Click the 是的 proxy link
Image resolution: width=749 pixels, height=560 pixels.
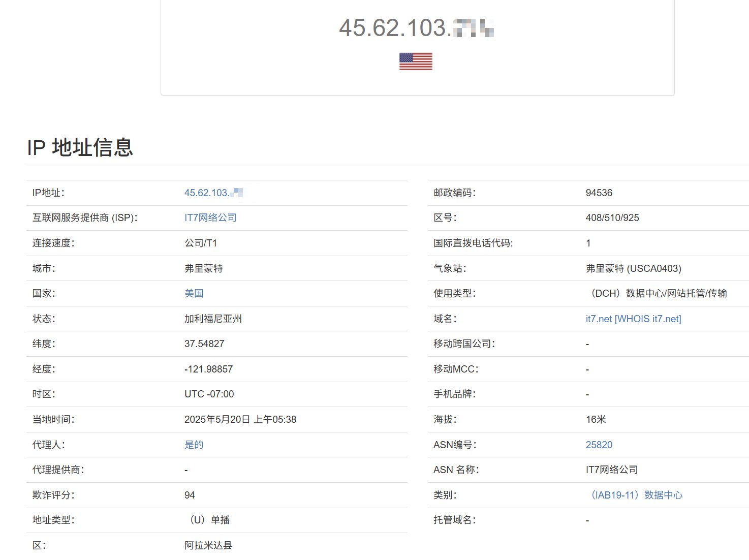click(x=194, y=445)
